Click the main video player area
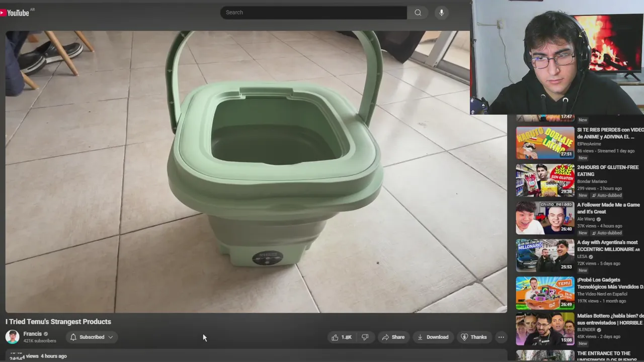644x362 pixels. click(x=256, y=171)
